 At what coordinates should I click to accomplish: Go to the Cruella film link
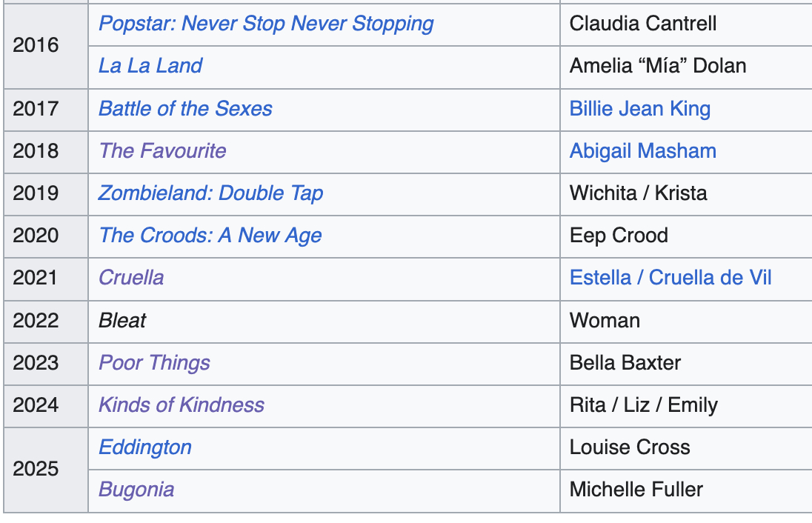pyautogui.click(x=131, y=278)
